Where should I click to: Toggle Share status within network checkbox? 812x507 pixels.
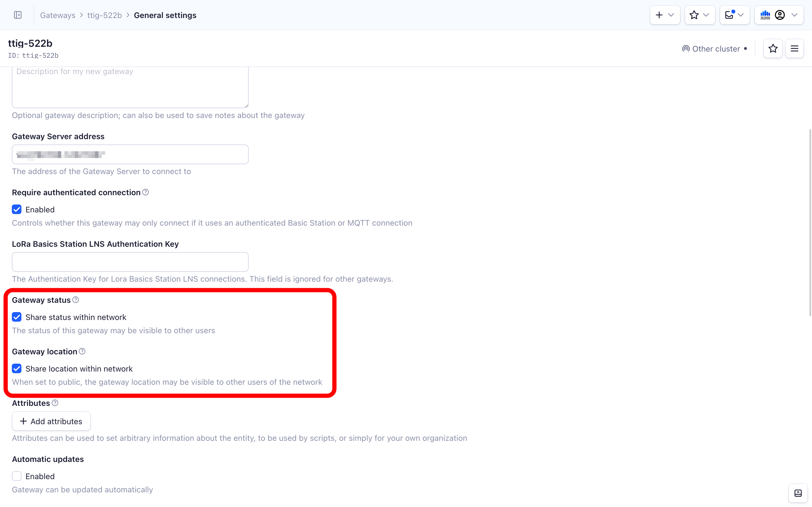point(17,317)
